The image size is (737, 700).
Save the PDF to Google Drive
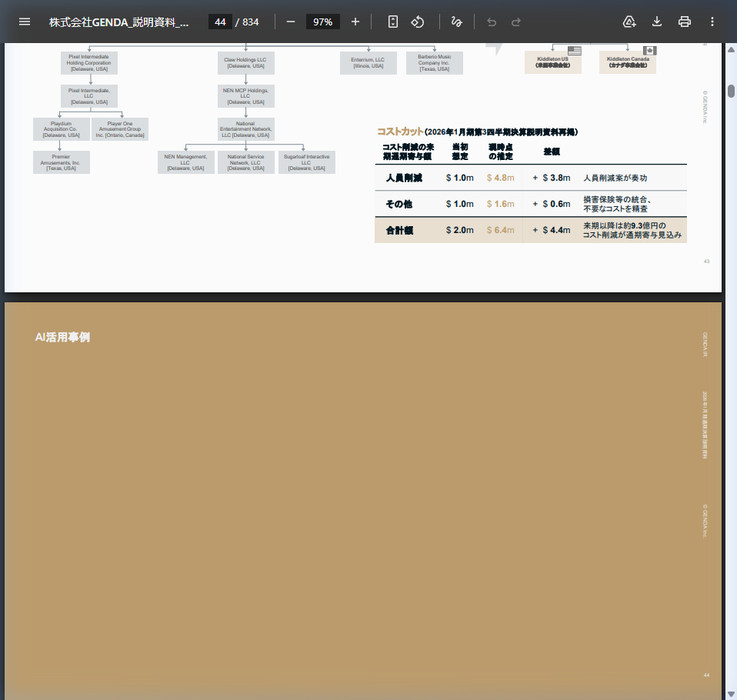[x=629, y=22]
